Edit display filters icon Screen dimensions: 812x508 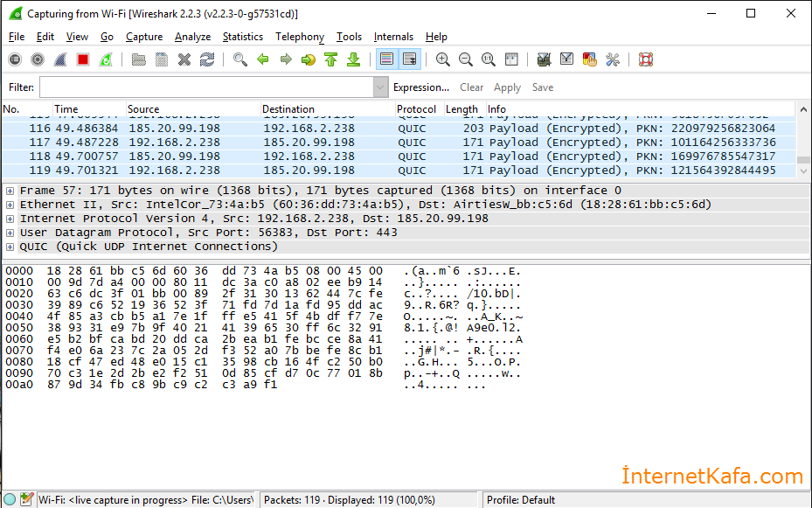(566, 59)
